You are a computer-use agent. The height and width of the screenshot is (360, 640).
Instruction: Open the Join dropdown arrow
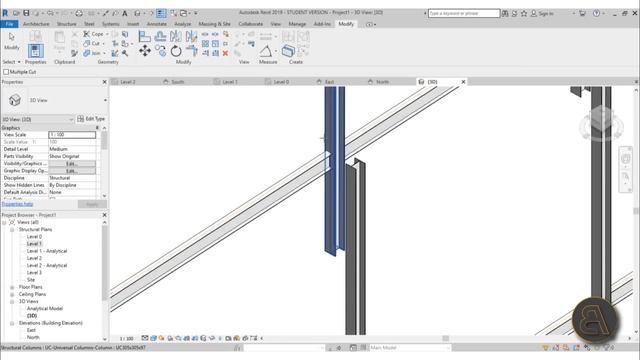click(104, 53)
